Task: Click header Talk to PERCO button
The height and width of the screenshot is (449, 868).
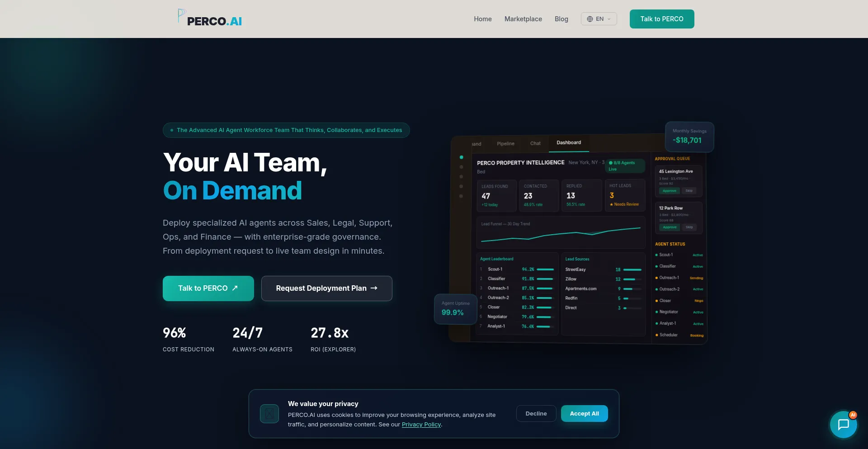Action: (662, 19)
